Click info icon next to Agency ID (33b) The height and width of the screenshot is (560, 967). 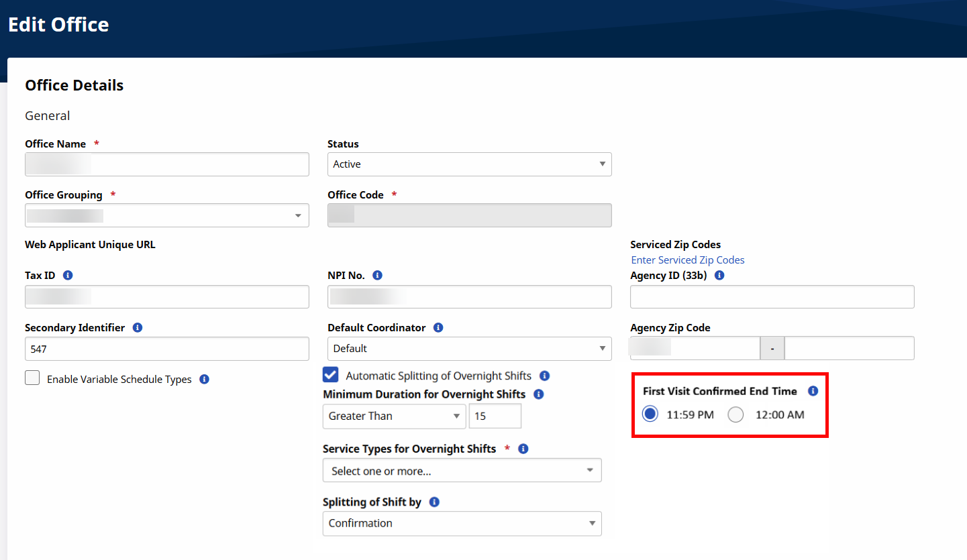point(719,276)
